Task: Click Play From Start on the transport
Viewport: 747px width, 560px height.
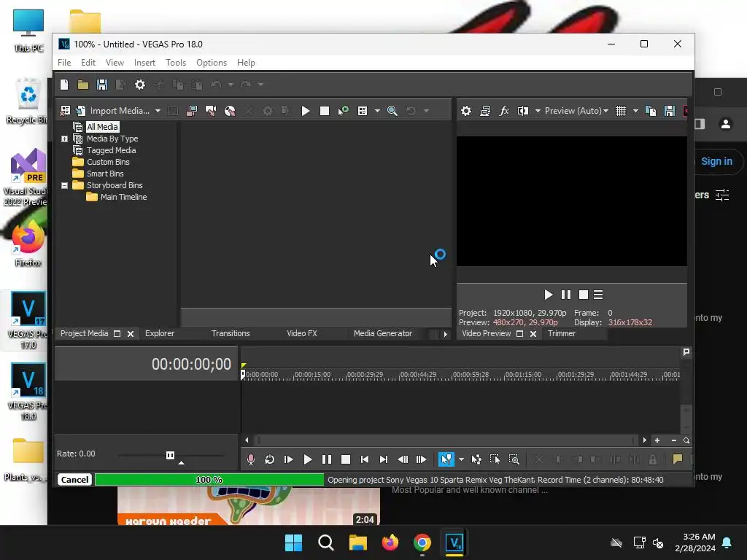Action: click(289, 459)
